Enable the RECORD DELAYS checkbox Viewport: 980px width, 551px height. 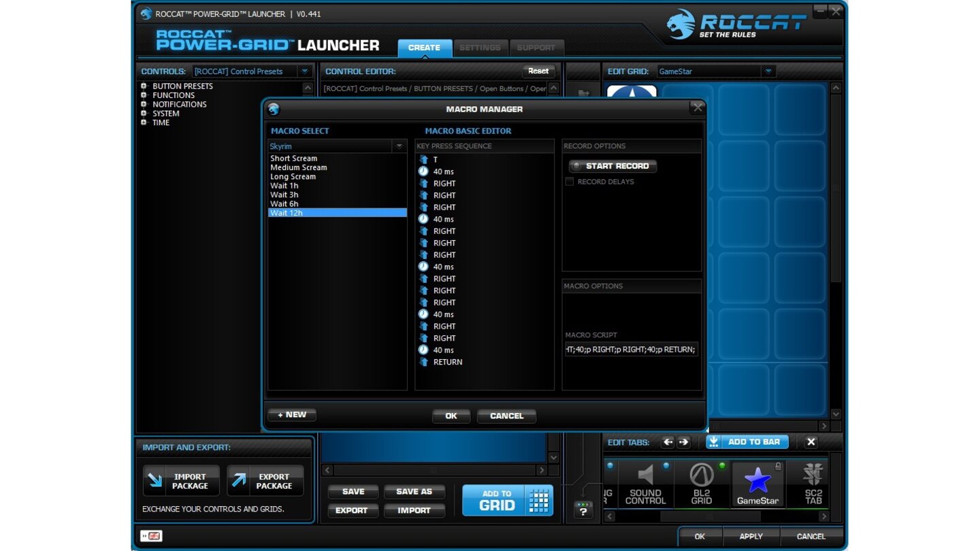point(570,182)
